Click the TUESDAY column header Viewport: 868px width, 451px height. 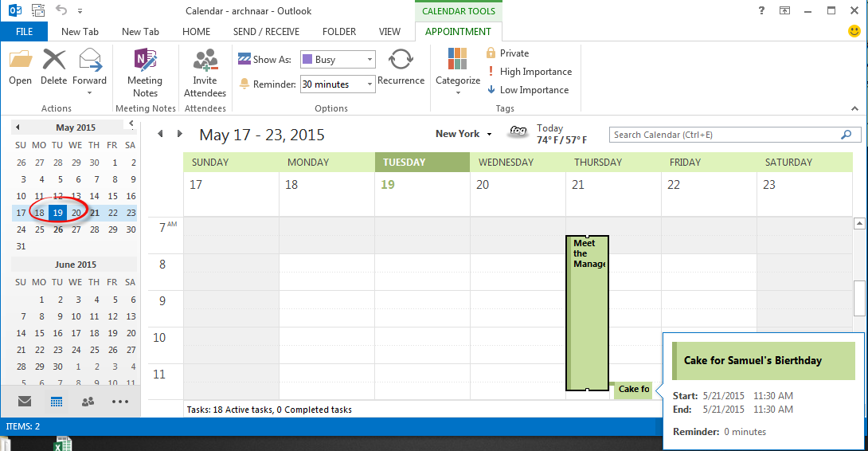click(x=422, y=163)
